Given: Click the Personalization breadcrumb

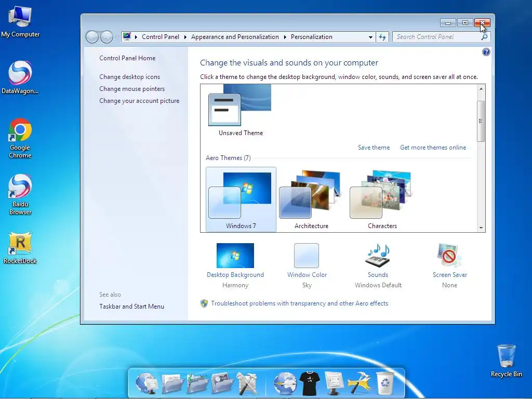Looking at the screenshot, I should click(x=312, y=37).
